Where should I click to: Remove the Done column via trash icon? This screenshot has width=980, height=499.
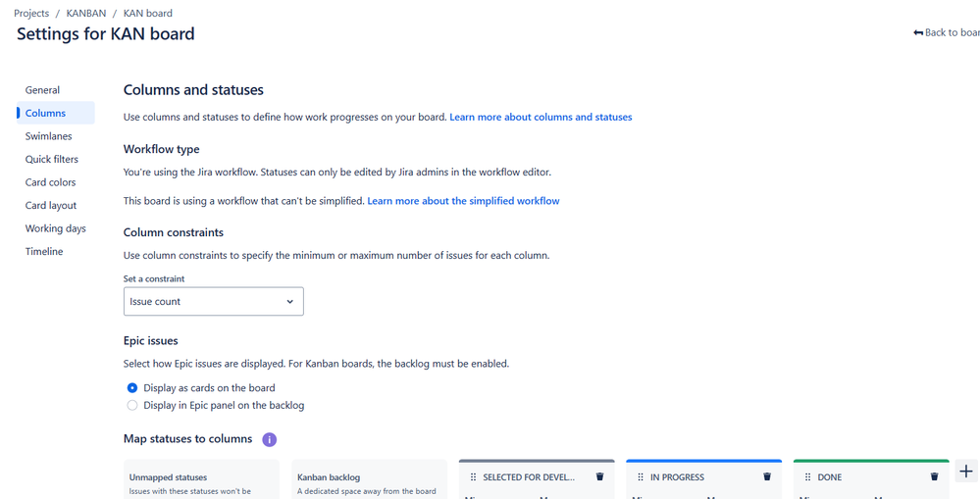tap(934, 476)
